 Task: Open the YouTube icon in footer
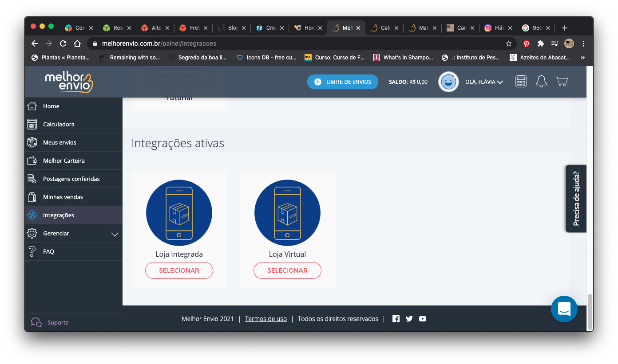click(x=423, y=319)
